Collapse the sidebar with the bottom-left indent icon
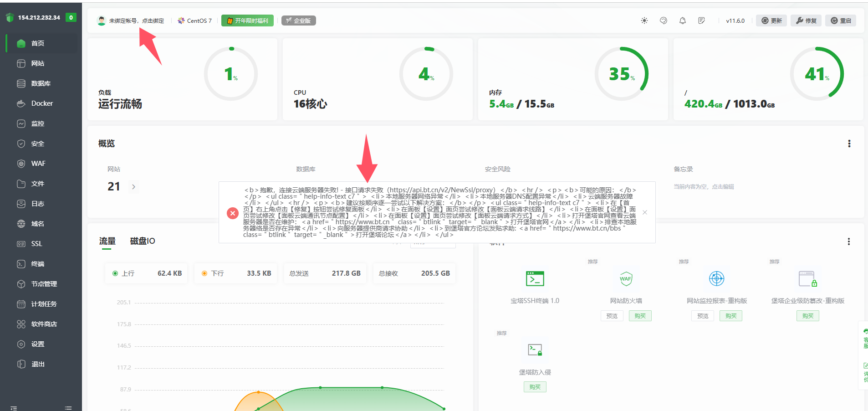This screenshot has height=411, width=868. [x=14, y=408]
